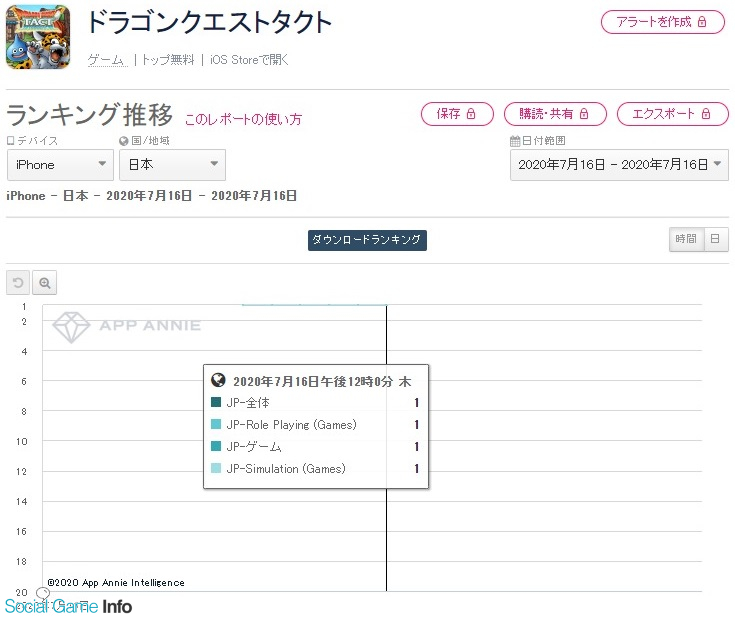The width and height of the screenshot is (735, 619).
Task: Click the ランキング推移 heading
Action: [90, 115]
